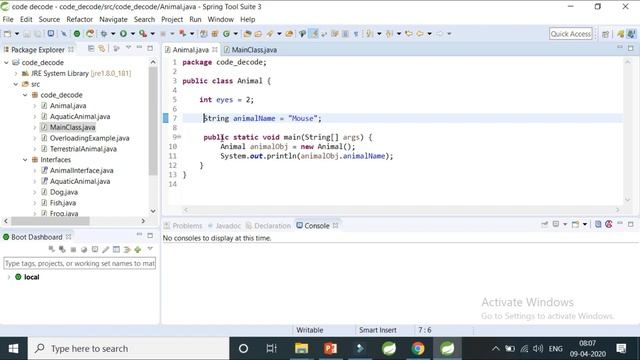Switch to the Declaration tab
The width and height of the screenshot is (640, 360).
[269, 226]
